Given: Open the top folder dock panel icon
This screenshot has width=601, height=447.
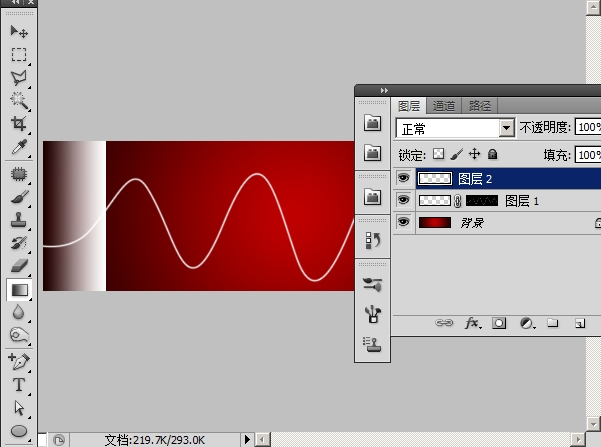Looking at the screenshot, I should [x=372, y=123].
